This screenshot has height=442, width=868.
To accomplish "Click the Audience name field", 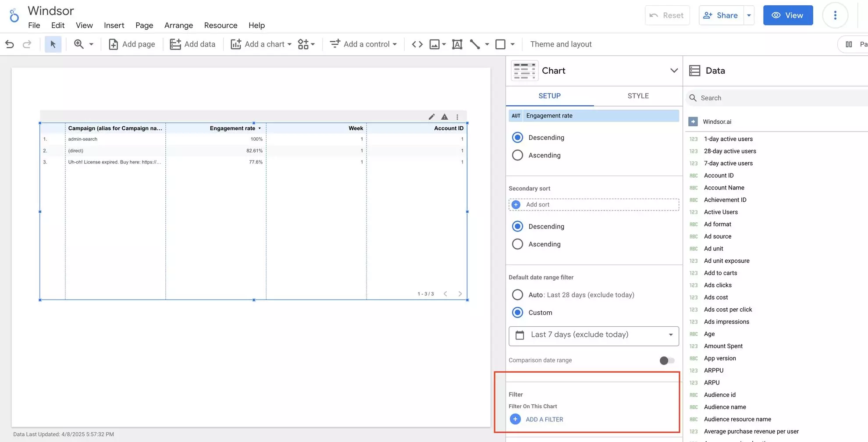I will pos(725,407).
